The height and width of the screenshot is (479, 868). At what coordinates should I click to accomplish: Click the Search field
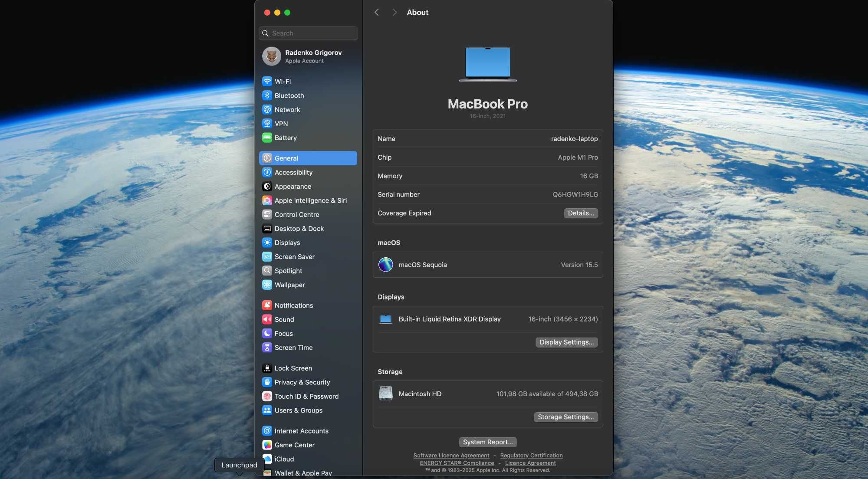coord(308,33)
